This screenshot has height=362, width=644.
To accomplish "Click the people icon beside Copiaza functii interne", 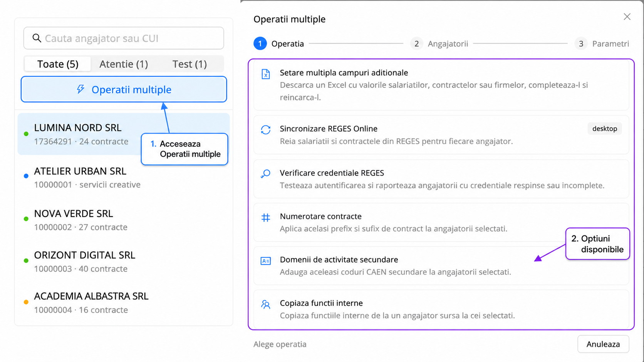I will coord(266,305).
